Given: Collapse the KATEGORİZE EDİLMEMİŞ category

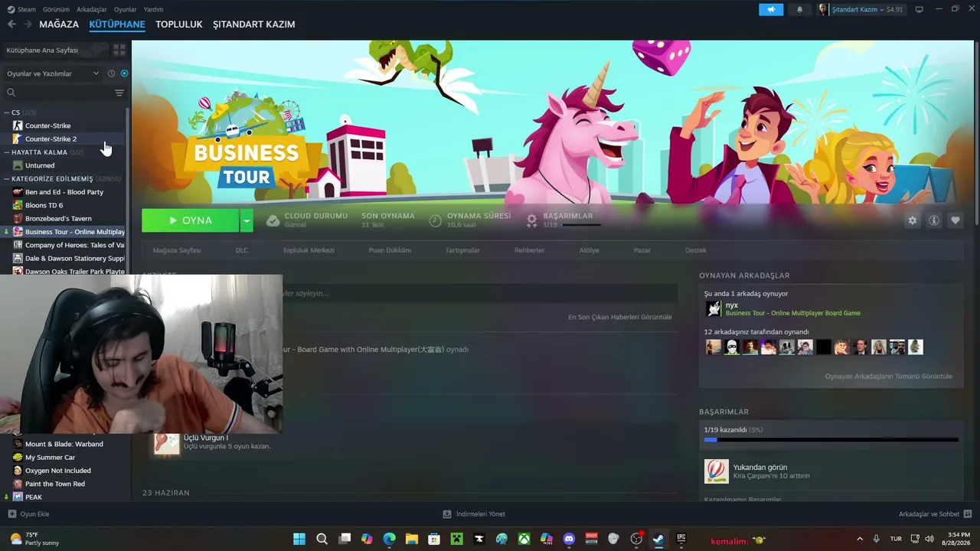Looking at the screenshot, I should [x=6, y=179].
